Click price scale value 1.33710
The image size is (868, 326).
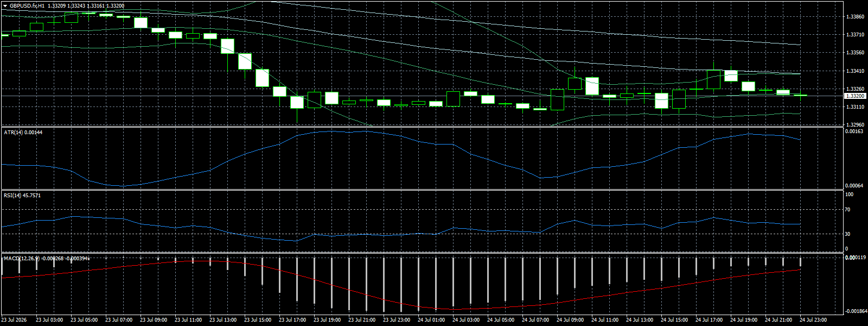click(855, 35)
